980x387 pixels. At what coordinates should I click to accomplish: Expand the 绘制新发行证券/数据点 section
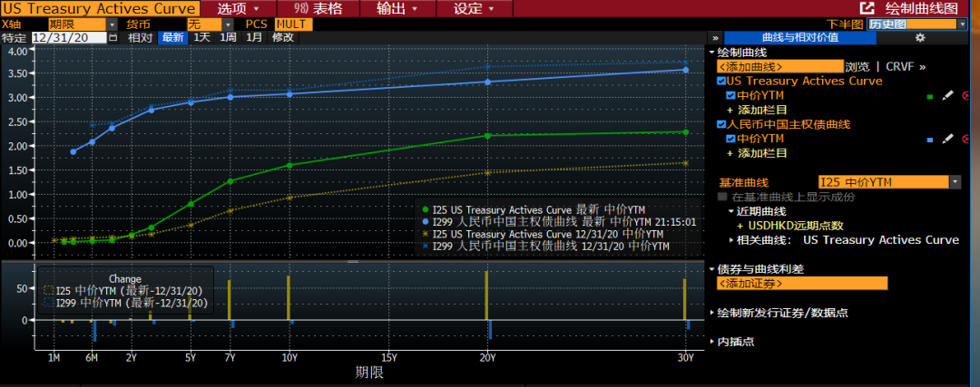(712, 313)
